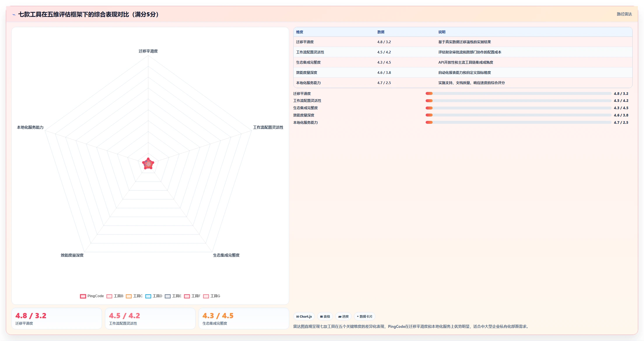The width and height of the screenshot is (644, 341).
Task: Click the 迁移平滑度 progress bar
Action: 518,93
